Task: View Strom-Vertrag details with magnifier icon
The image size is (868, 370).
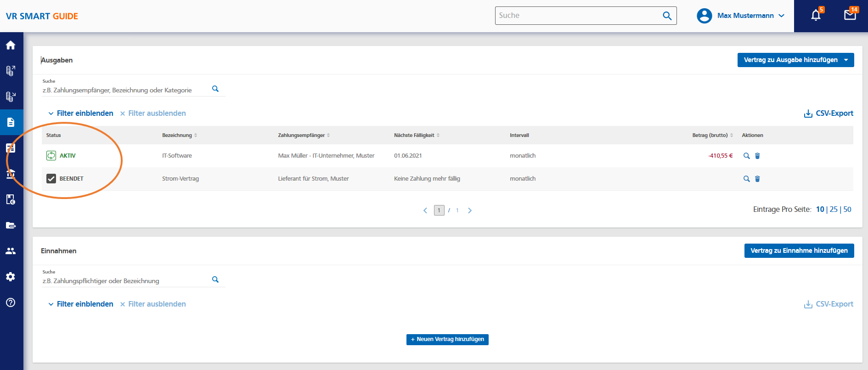Action: click(x=746, y=179)
